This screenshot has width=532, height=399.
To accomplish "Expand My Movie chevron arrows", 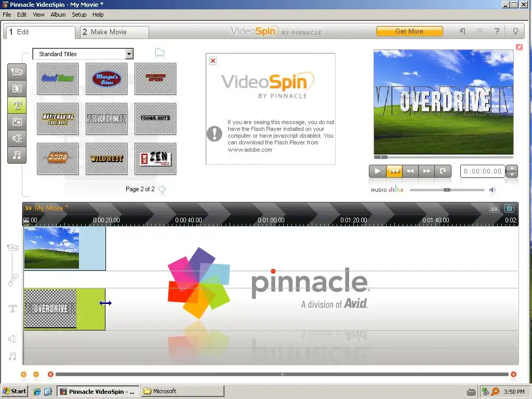I will point(29,208).
